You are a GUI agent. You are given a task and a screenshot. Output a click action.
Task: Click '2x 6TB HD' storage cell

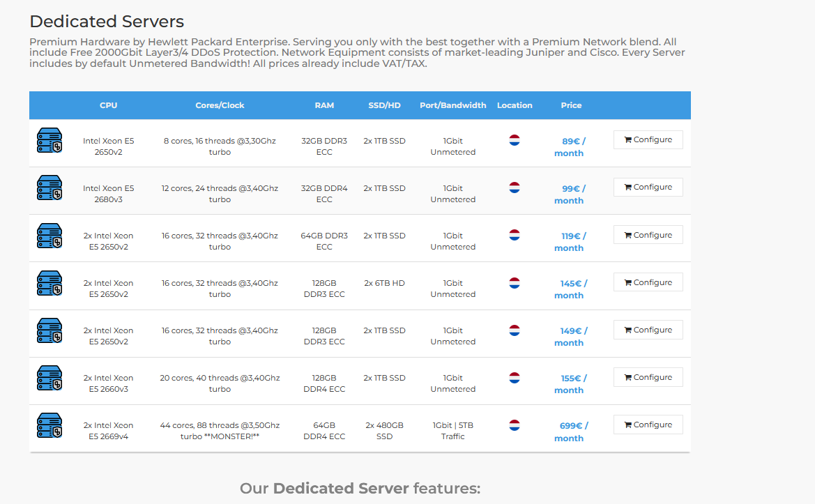pos(385,283)
